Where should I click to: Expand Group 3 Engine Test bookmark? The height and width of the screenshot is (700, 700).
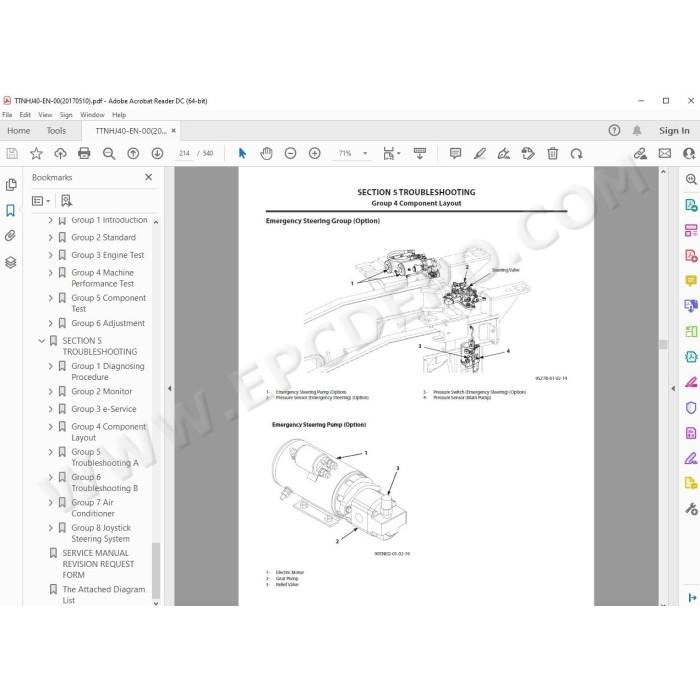[50, 255]
